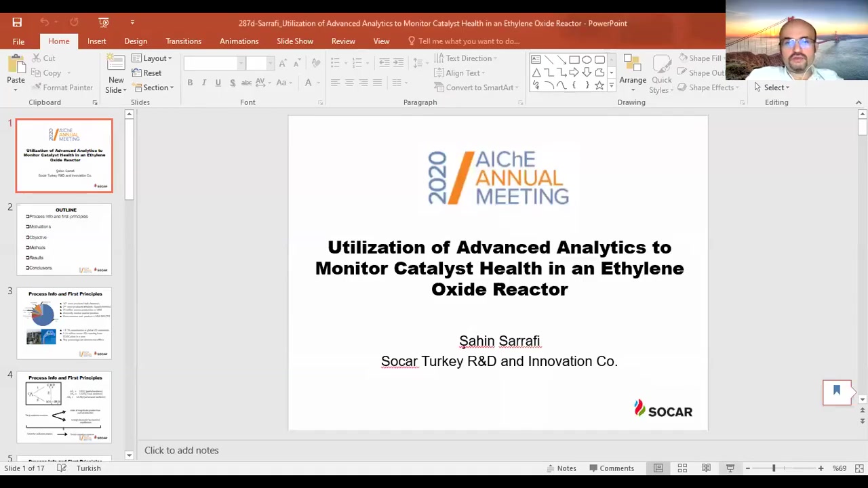Click the 'Click to add notes' area
The width and height of the screenshot is (868, 488).
181,450
